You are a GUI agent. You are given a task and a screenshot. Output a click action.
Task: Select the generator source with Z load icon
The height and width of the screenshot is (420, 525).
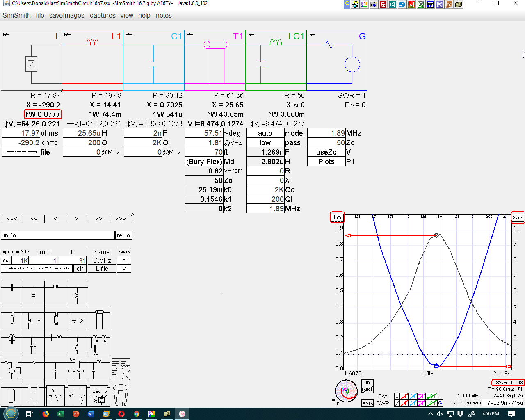pos(12,368)
